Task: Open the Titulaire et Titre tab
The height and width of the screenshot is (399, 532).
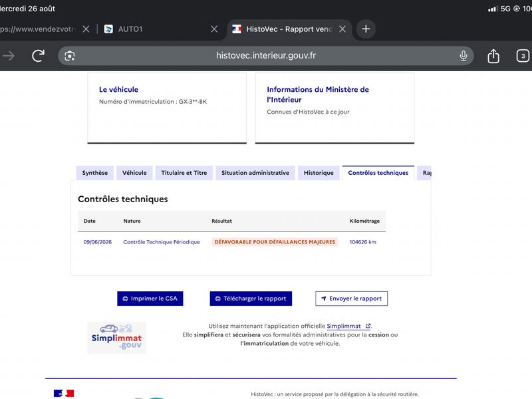Action: coord(184,173)
